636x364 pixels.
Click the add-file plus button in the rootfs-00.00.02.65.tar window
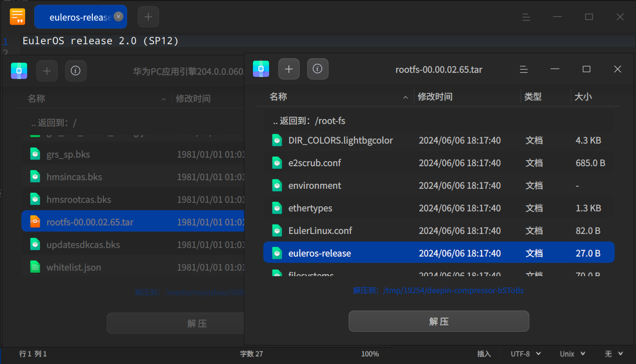(289, 69)
